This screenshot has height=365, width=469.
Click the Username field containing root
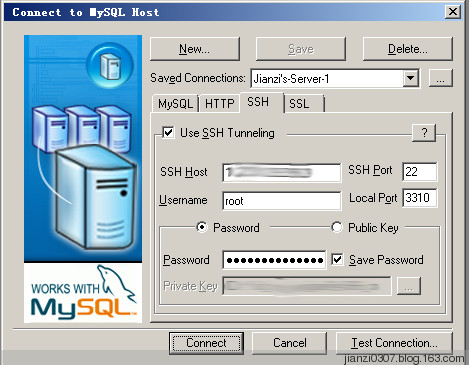tap(282, 201)
